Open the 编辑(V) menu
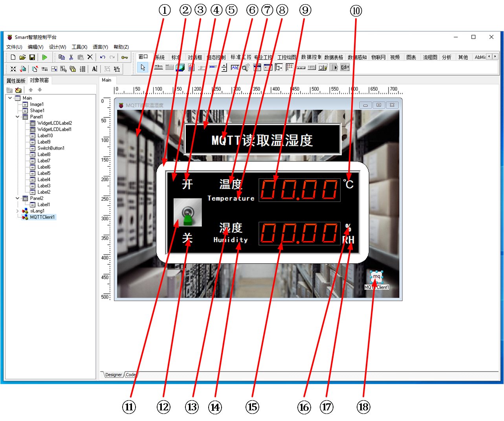The image size is (504, 421). 35,47
